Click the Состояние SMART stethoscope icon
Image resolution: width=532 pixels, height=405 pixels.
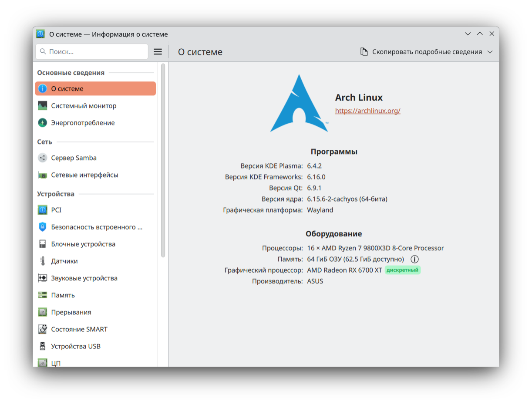click(42, 329)
